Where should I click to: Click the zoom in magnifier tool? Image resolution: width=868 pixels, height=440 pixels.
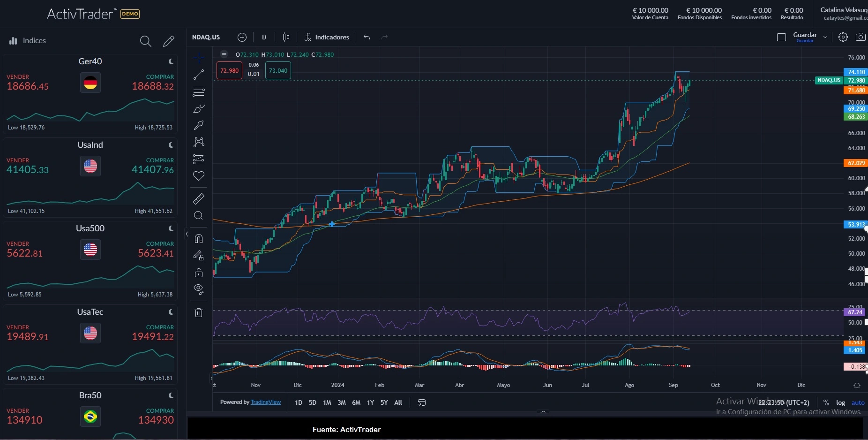point(199,215)
